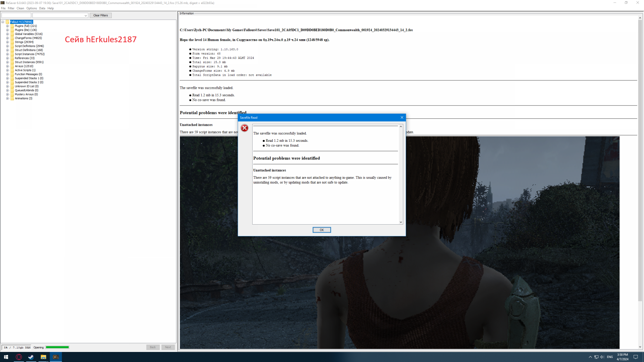Click the red error icon in the dialog
644x362 pixels.
[x=245, y=128]
